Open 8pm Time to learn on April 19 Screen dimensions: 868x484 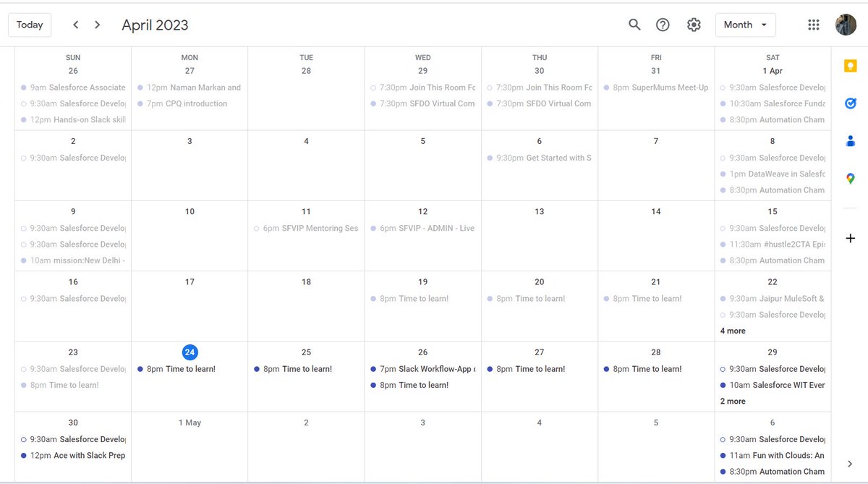[x=422, y=298]
